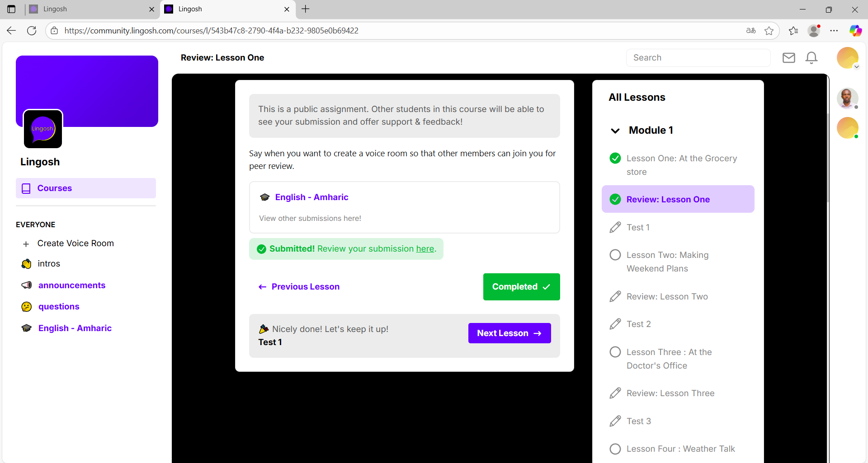Click the site info lock icon
The image size is (868, 463).
click(x=54, y=31)
